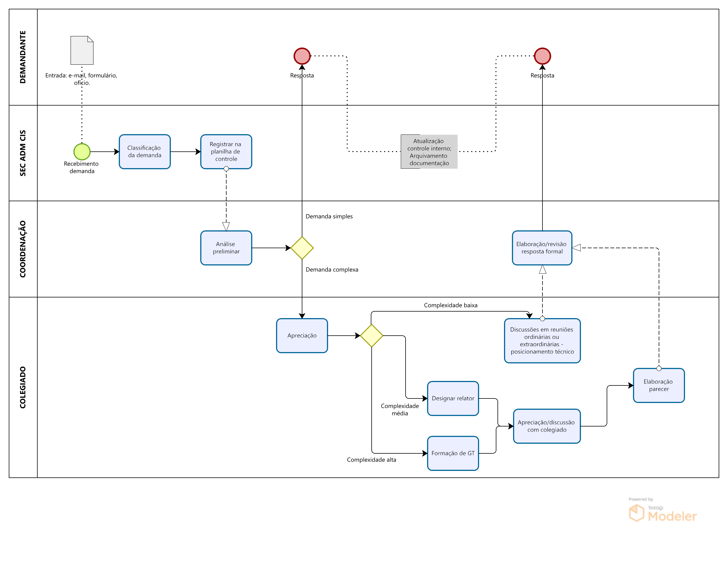Click the Demanda complexa flow label
Image resolution: width=728 pixels, height=566 pixels.
(332, 269)
